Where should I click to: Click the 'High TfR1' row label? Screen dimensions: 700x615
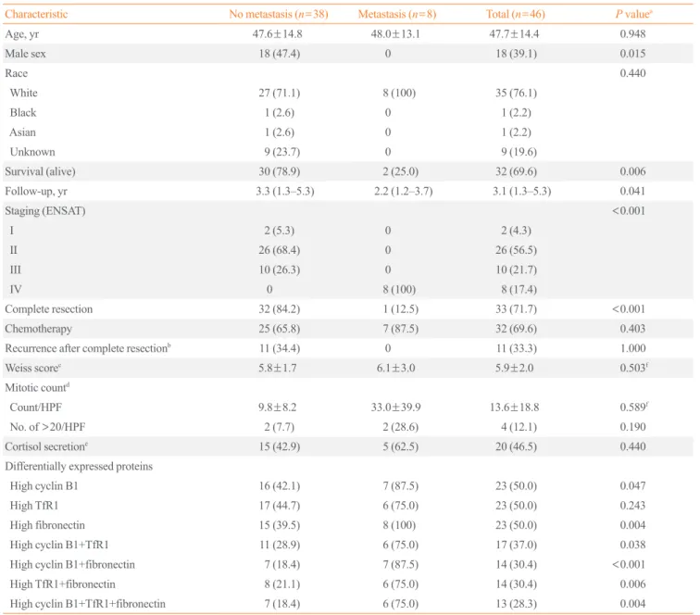34,506
